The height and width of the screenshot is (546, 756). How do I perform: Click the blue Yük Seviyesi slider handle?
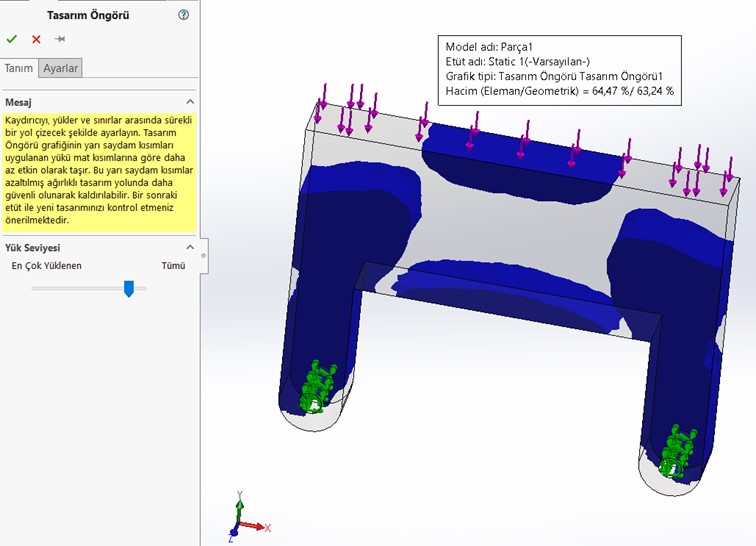tap(128, 288)
